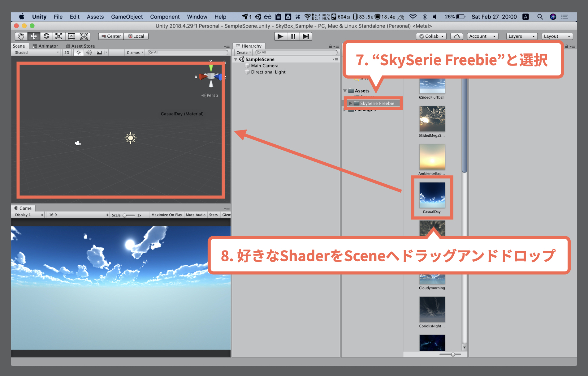Open the 16:9 aspect ratio dropdown
The image size is (588, 376).
[x=79, y=215]
